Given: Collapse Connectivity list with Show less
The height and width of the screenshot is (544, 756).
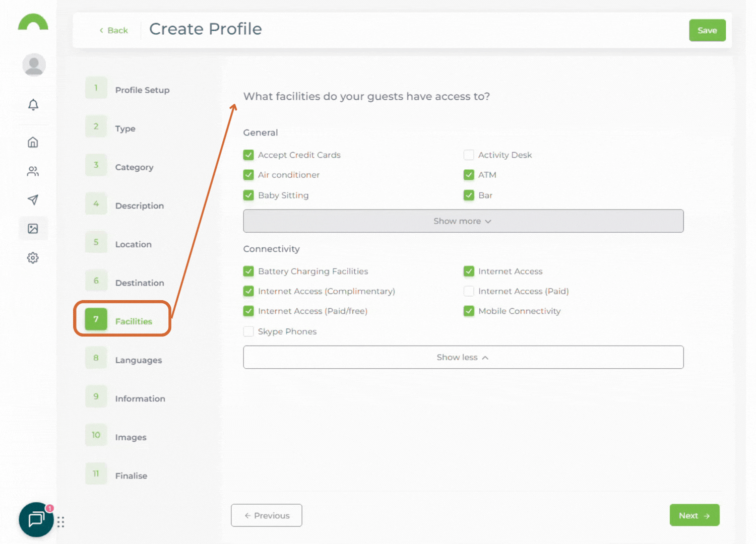Looking at the screenshot, I should pos(463,357).
